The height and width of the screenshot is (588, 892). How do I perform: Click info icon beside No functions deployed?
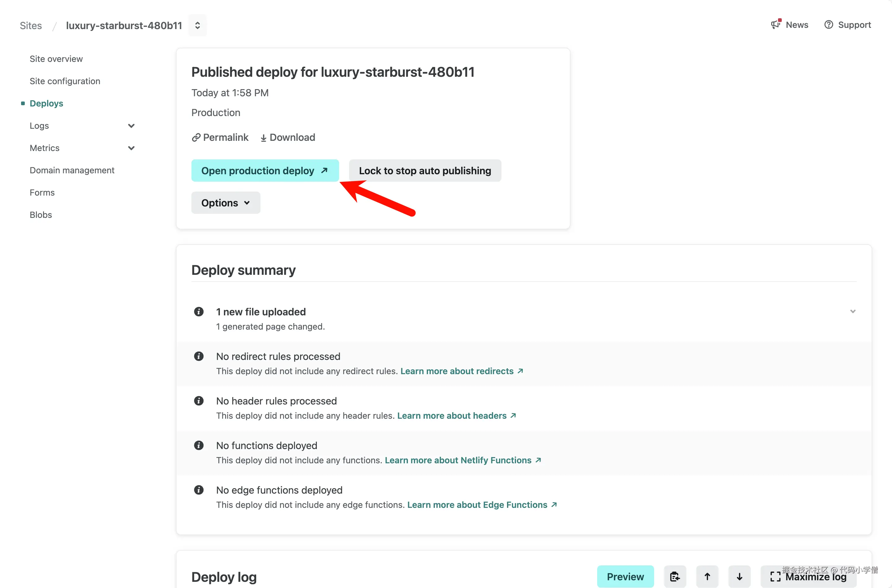[x=199, y=445]
